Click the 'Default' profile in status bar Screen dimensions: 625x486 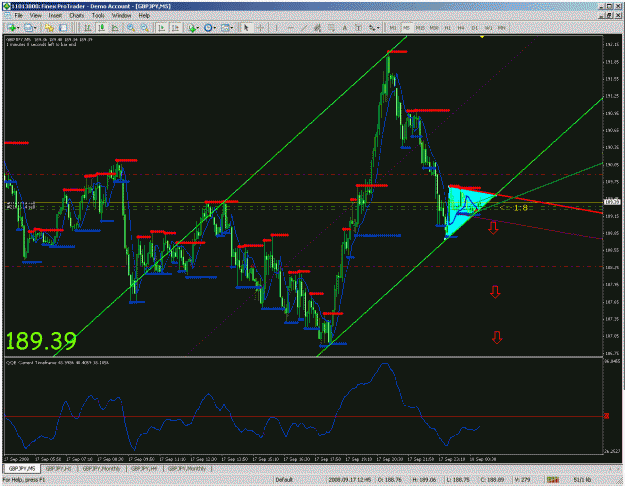click(x=284, y=480)
